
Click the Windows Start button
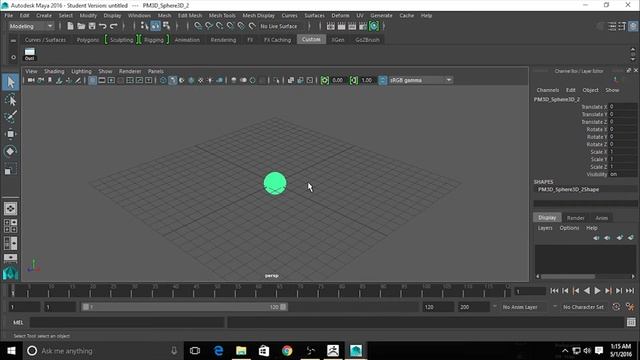(11, 351)
